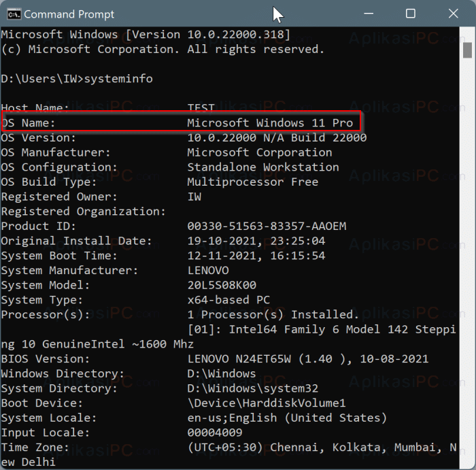
Task: Click the value 10.0.22000 N/A Build 22000
Action: [x=277, y=138]
